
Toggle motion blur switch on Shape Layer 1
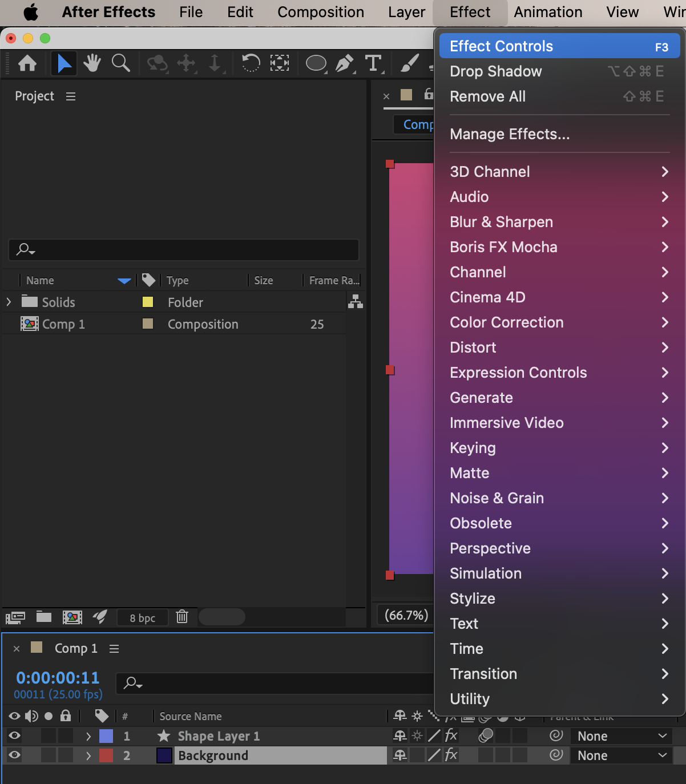pos(486,735)
